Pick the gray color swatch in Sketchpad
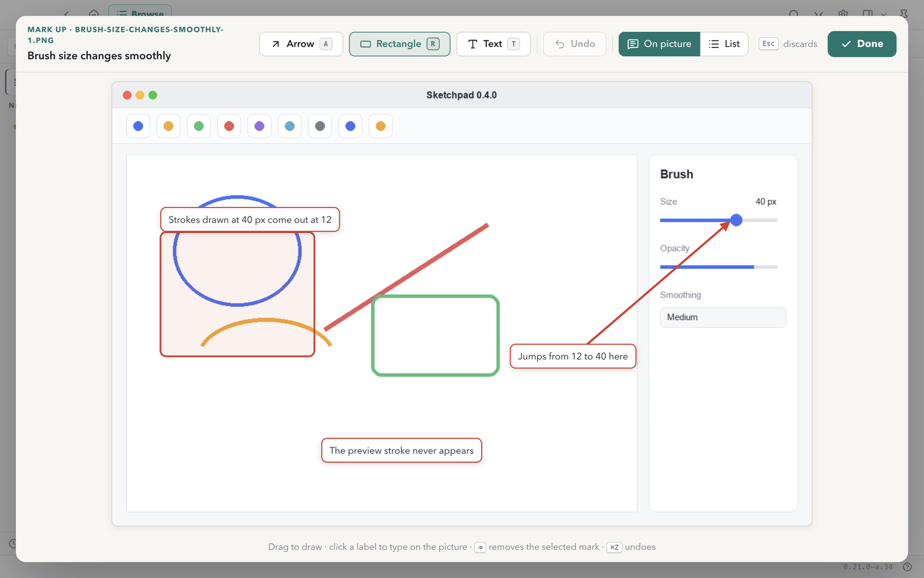 [x=320, y=126]
